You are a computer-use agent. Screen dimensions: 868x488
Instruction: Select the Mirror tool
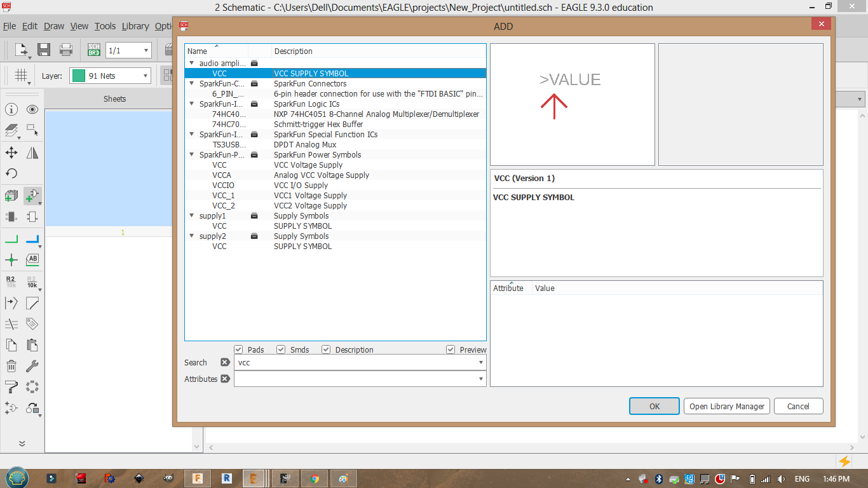pyautogui.click(x=32, y=152)
